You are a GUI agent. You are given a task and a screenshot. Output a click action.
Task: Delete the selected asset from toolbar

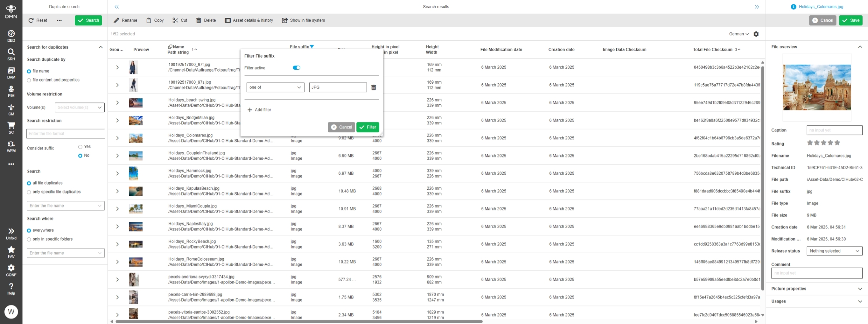206,20
